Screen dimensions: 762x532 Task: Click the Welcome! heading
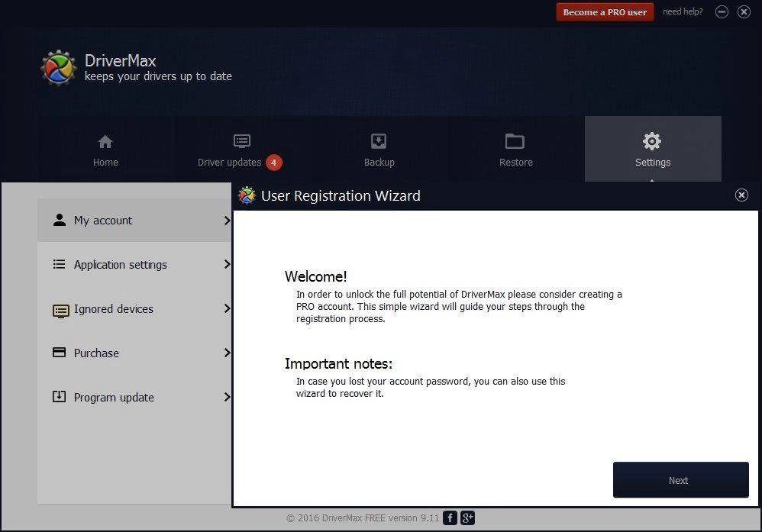click(316, 276)
